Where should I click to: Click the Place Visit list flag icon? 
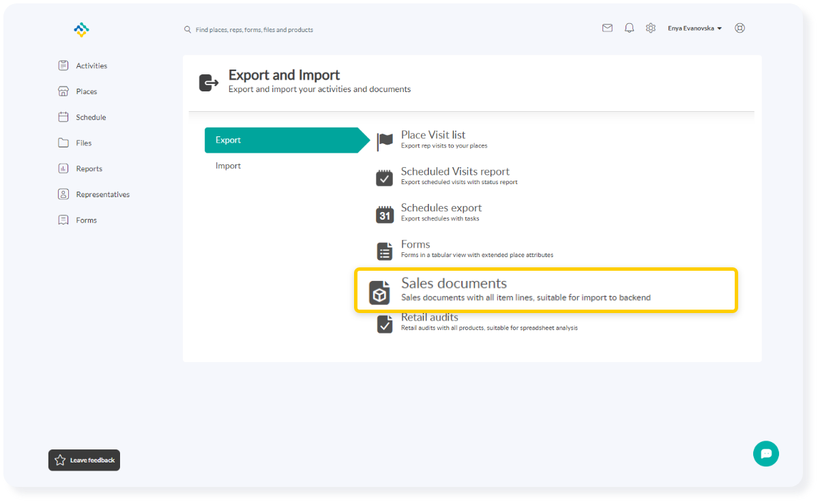click(385, 142)
